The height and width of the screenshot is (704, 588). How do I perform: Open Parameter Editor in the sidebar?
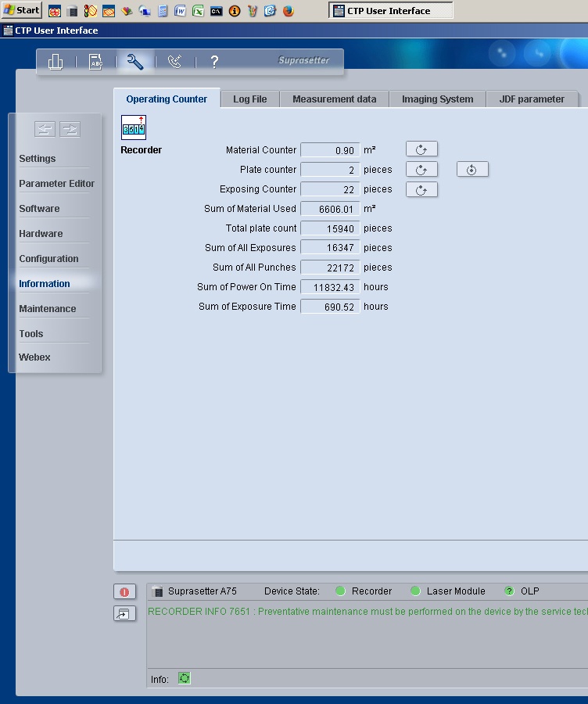click(x=56, y=184)
